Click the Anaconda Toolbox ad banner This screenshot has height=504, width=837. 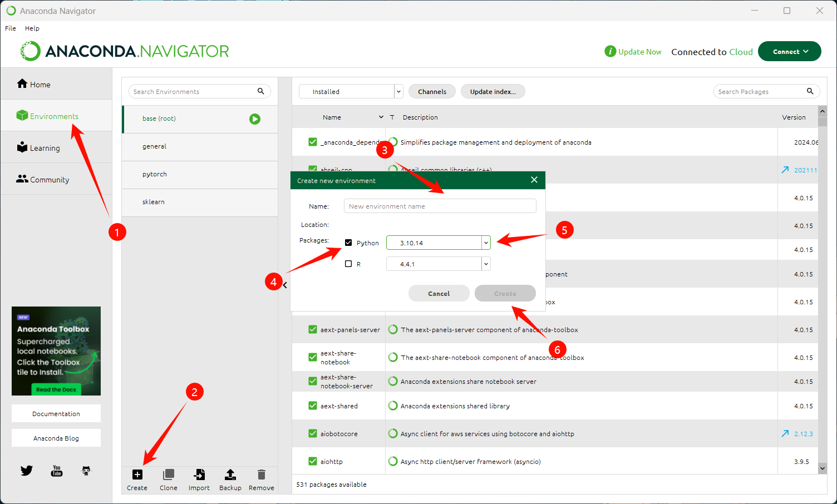tap(56, 350)
